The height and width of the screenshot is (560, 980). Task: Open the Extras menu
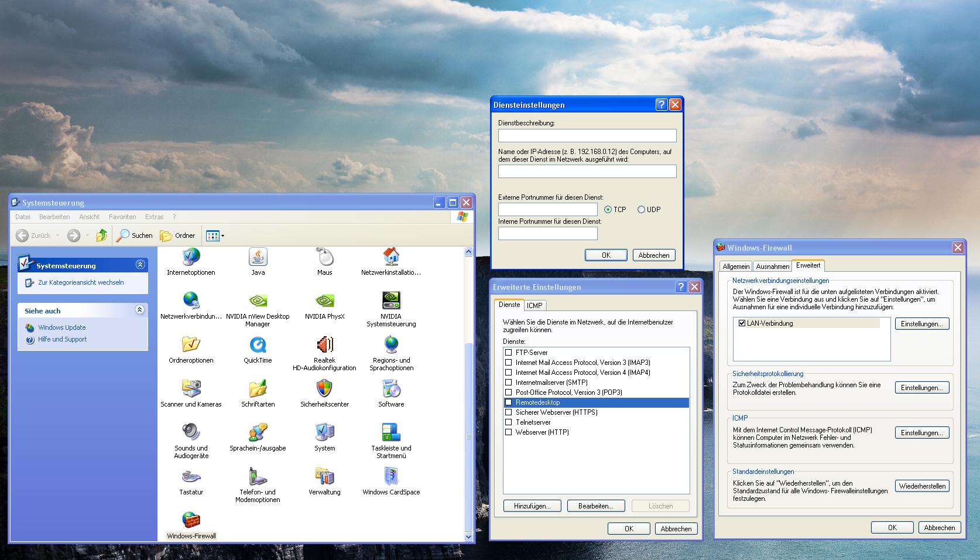[x=155, y=217]
